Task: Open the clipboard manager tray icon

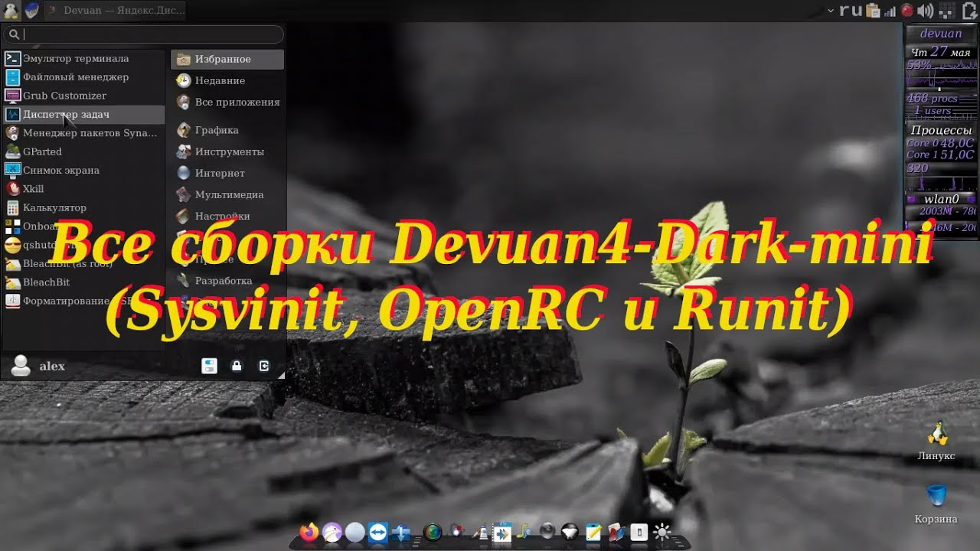Action: point(873,11)
